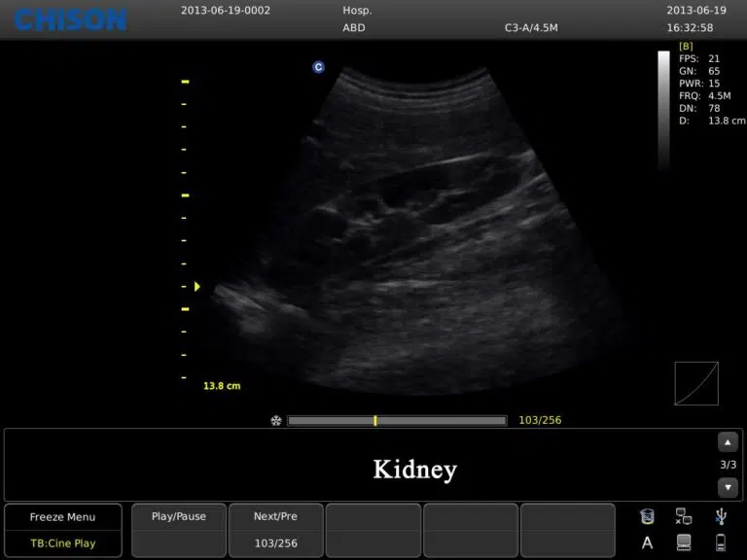Open the Freeze Menu
747x560 pixels.
pos(62,517)
